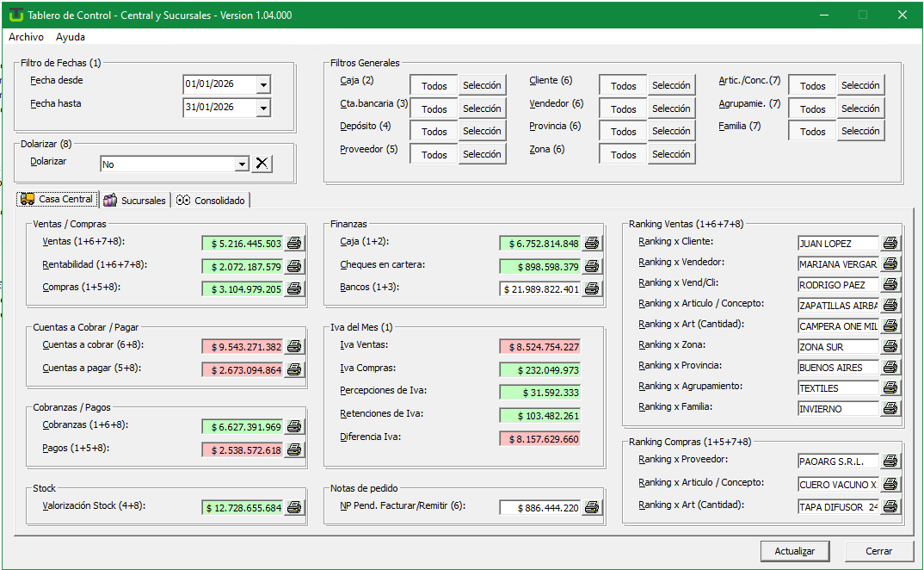Print Ranking x Proveedor report
The width and height of the screenshot is (924, 570).
[x=890, y=462]
